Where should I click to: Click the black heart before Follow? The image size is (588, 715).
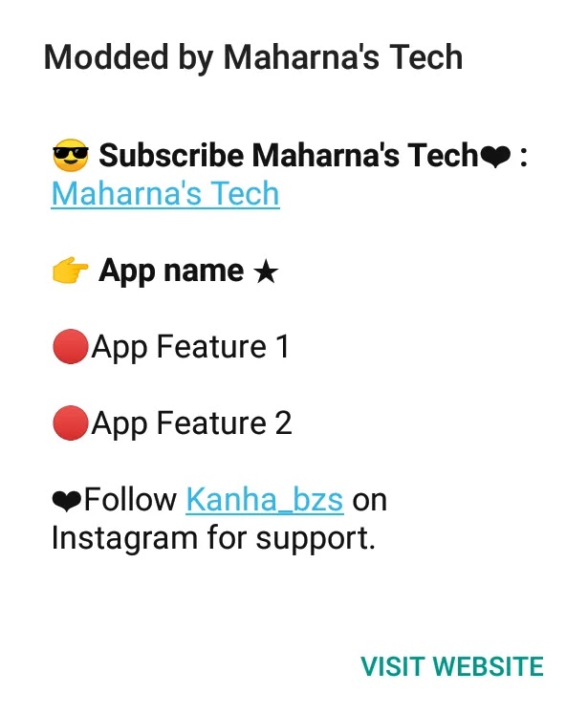click(67, 501)
